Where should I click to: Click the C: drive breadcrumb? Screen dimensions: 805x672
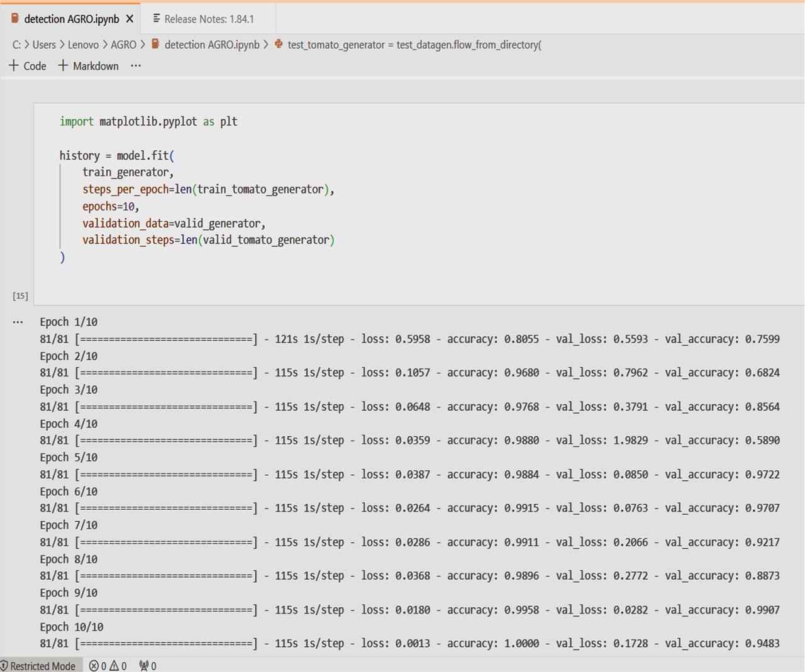(x=16, y=45)
